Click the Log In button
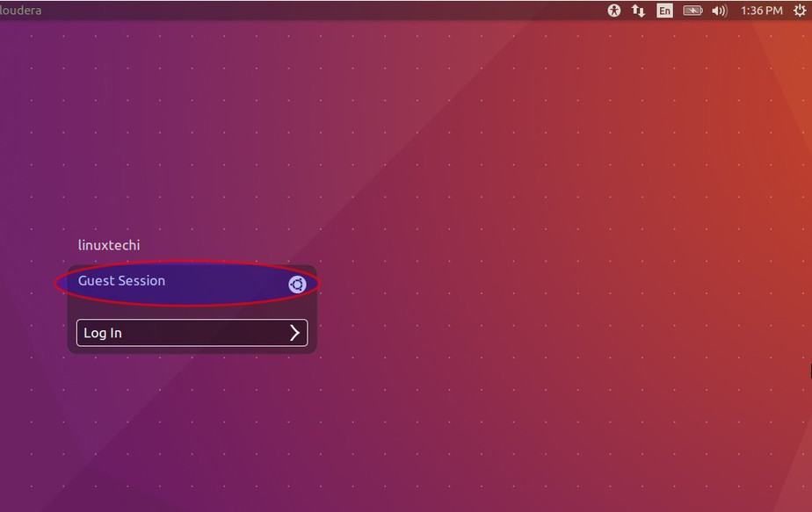 [x=192, y=333]
